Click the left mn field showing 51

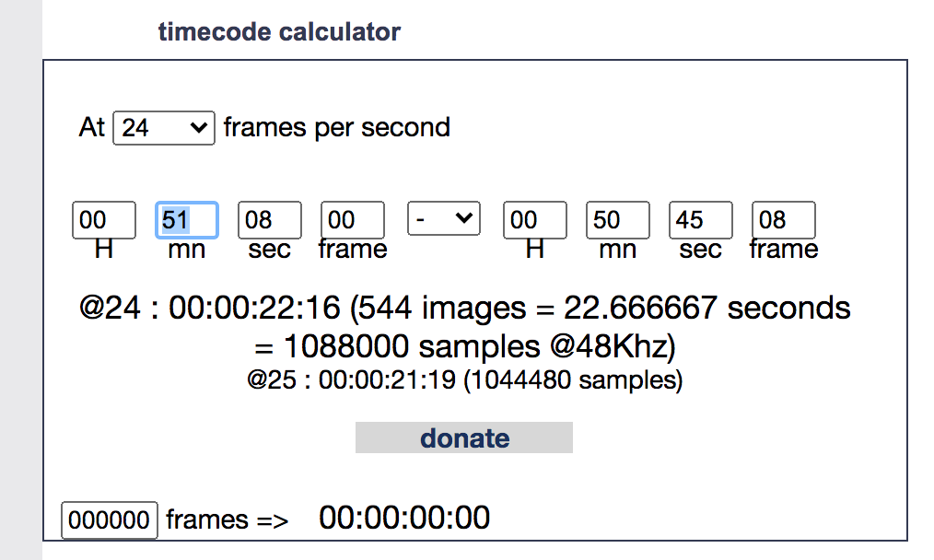click(186, 219)
